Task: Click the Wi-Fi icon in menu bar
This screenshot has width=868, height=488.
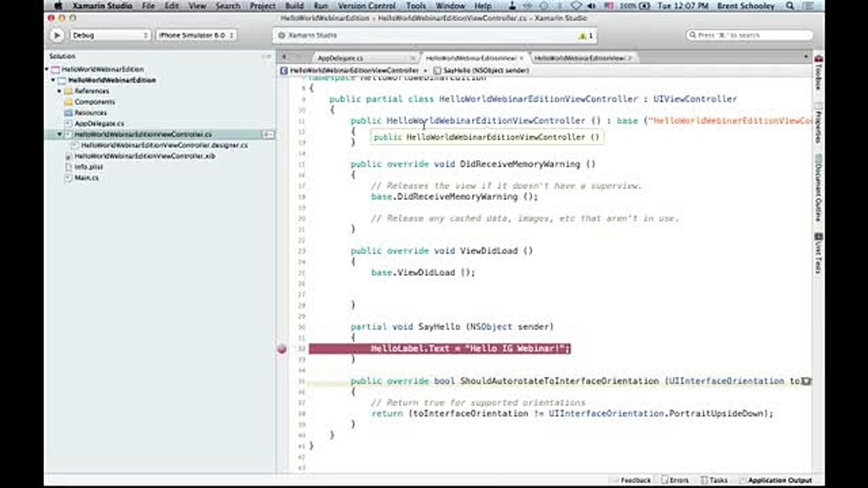Action: pos(576,5)
